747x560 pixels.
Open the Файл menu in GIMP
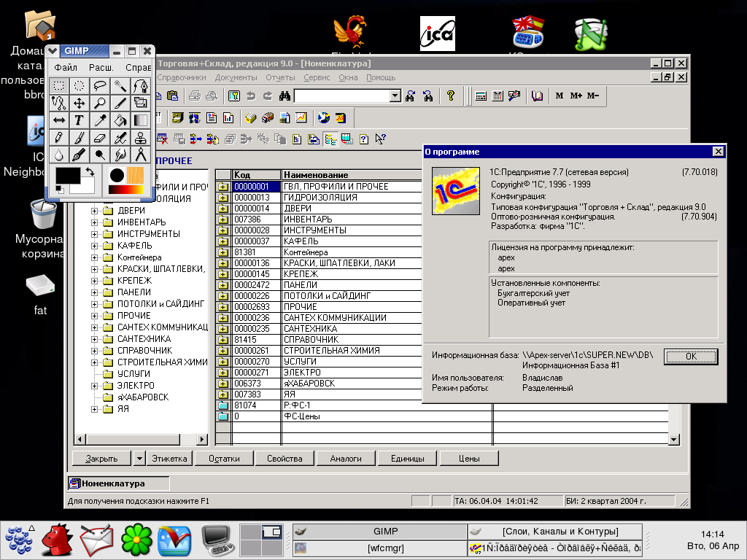coord(66,68)
